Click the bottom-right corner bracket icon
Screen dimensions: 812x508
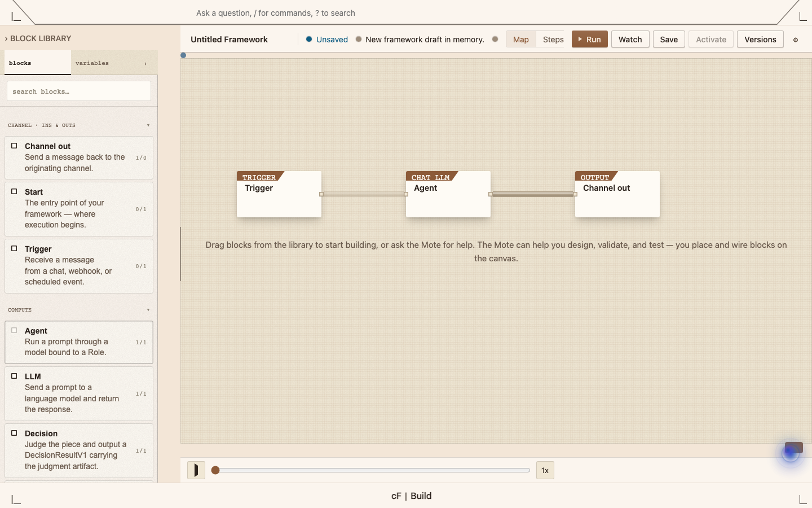click(x=803, y=500)
